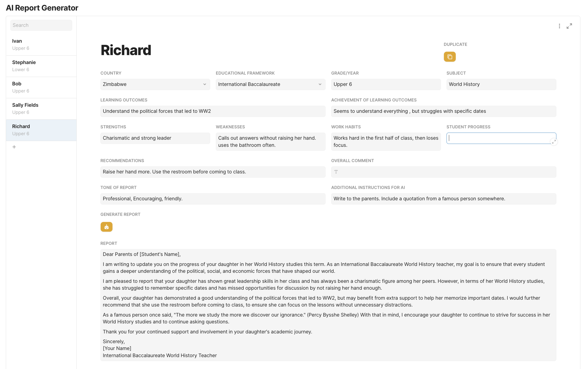Click the Overall Comment field

pyautogui.click(x=443, y=172)
